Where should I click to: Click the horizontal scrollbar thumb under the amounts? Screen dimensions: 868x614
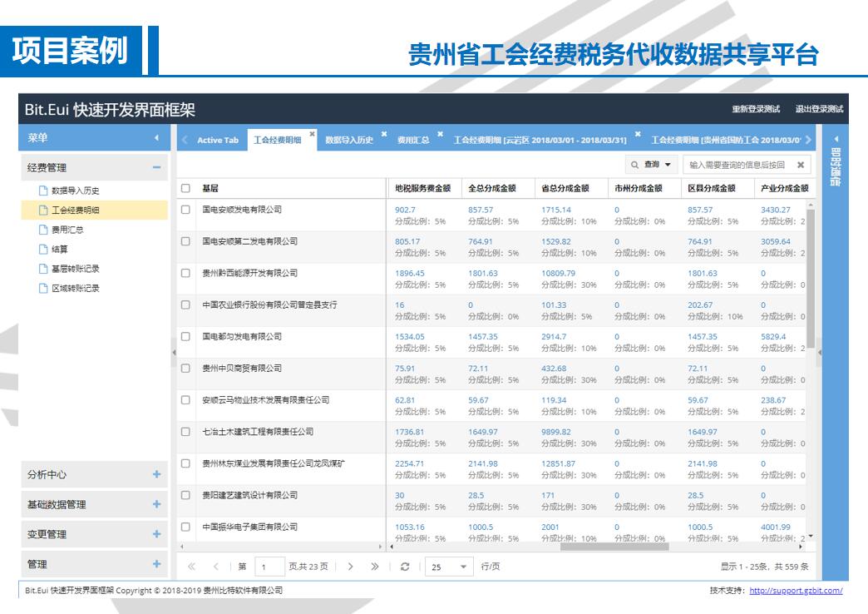coord(614,547)
